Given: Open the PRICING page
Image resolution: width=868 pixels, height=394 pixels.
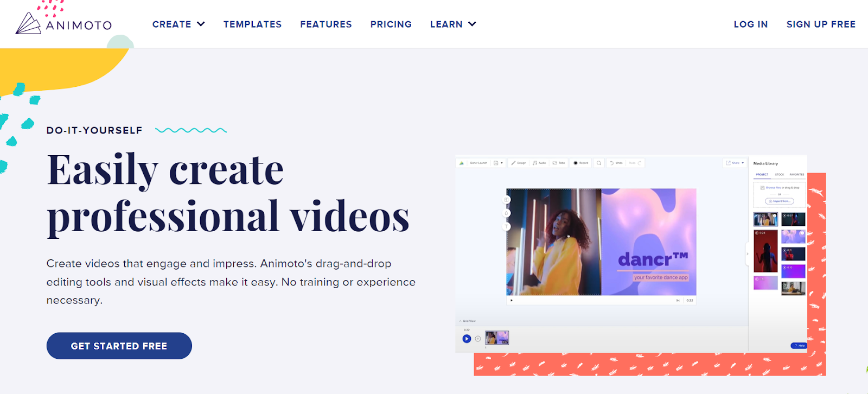Looking at the screenshot, I should [391, 24].
